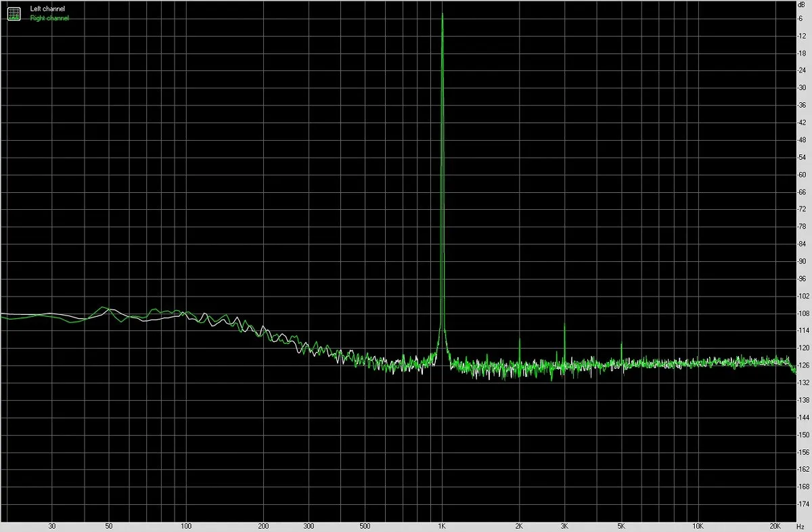The width and height of the screenshot is (812, 532).
Task: Click the -36 dB scale value
Action: point(803,105)
